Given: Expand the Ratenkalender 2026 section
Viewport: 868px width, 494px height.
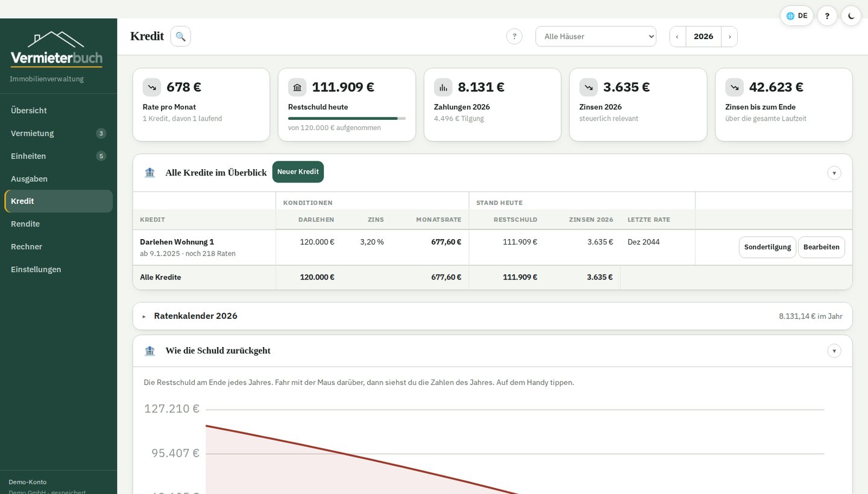Looking at the screenshot, I should click(492, 316).
